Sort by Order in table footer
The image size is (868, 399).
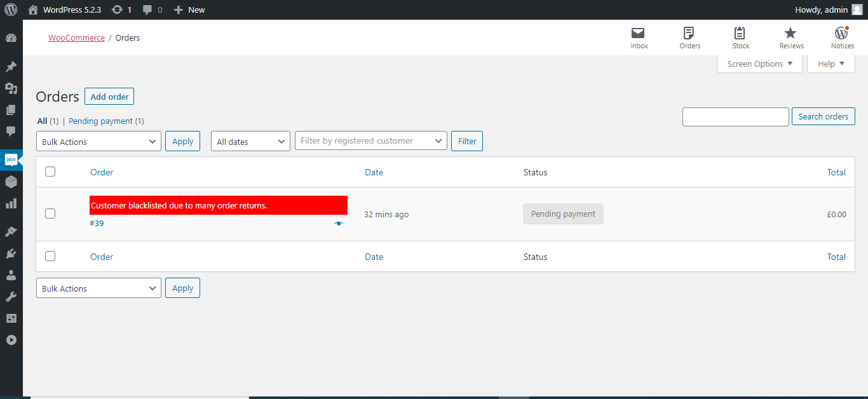(x=102, y=257)
